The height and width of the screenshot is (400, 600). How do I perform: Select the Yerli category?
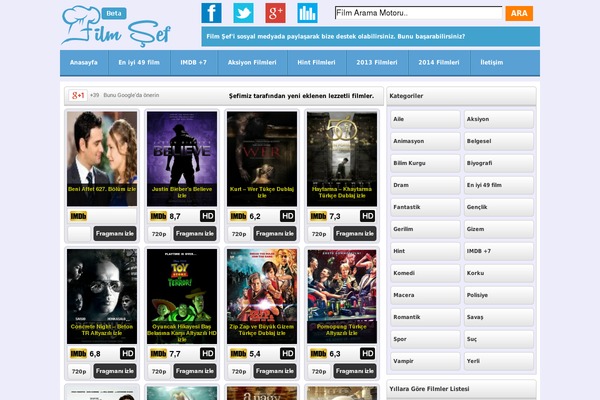click(499, 361)
